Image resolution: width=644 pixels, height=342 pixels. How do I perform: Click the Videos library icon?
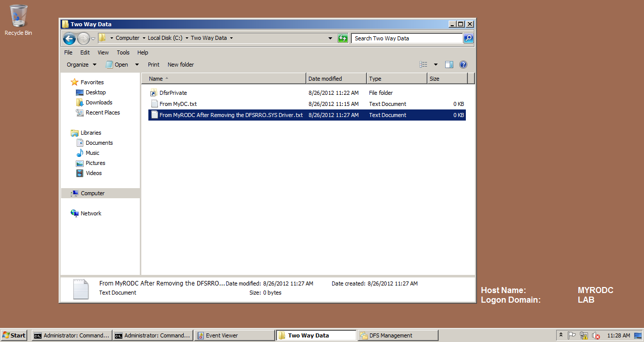(80, 173)
